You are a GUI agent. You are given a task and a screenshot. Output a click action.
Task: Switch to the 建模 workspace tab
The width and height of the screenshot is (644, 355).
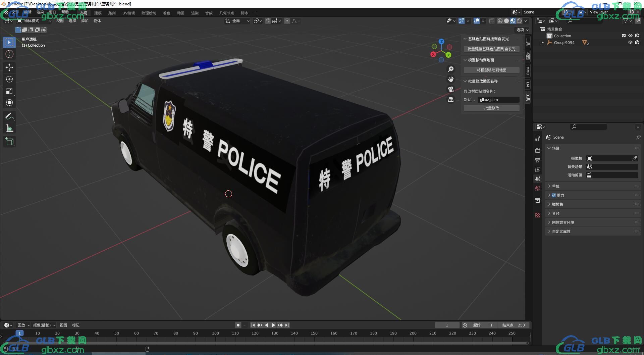[x=98, y=13]
